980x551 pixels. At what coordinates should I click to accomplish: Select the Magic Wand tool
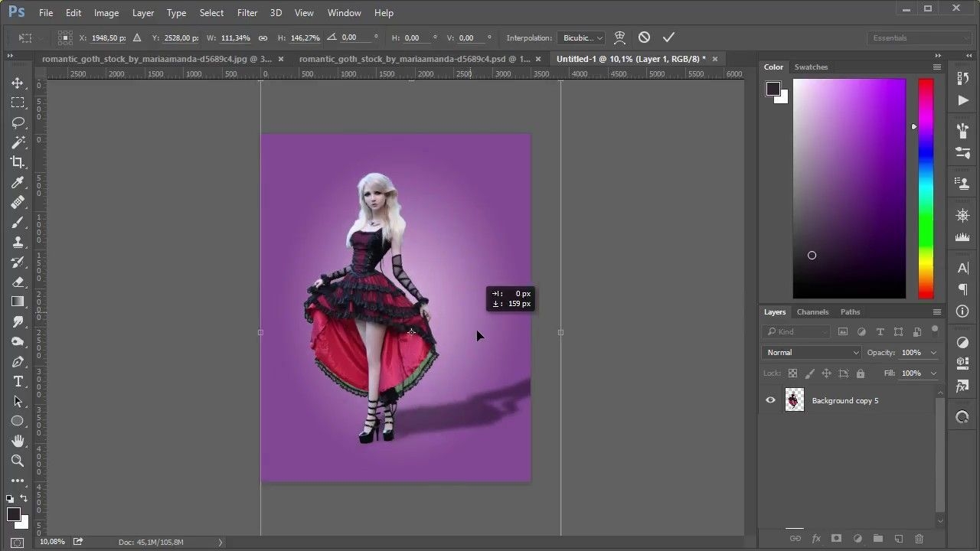18,142
